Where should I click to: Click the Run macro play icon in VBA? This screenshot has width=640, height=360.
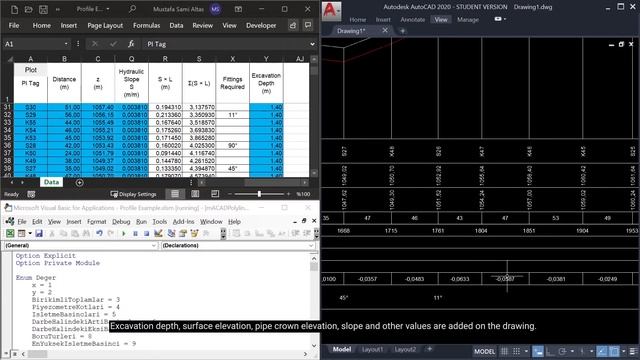click(x=124, y=233)
